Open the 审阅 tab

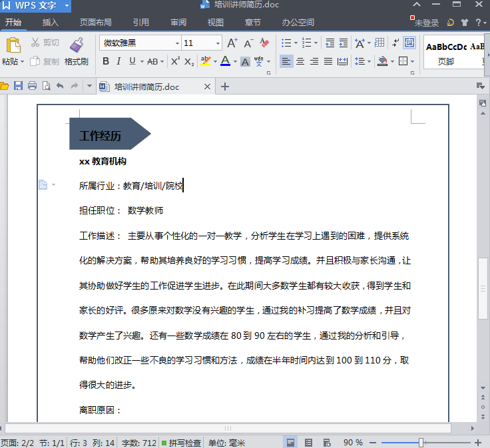[x=178, y=22]
